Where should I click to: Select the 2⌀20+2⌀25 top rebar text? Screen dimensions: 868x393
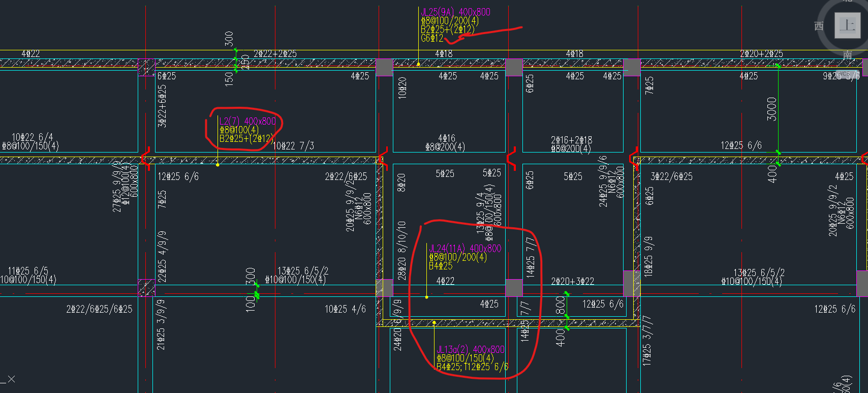pos(761,53)
